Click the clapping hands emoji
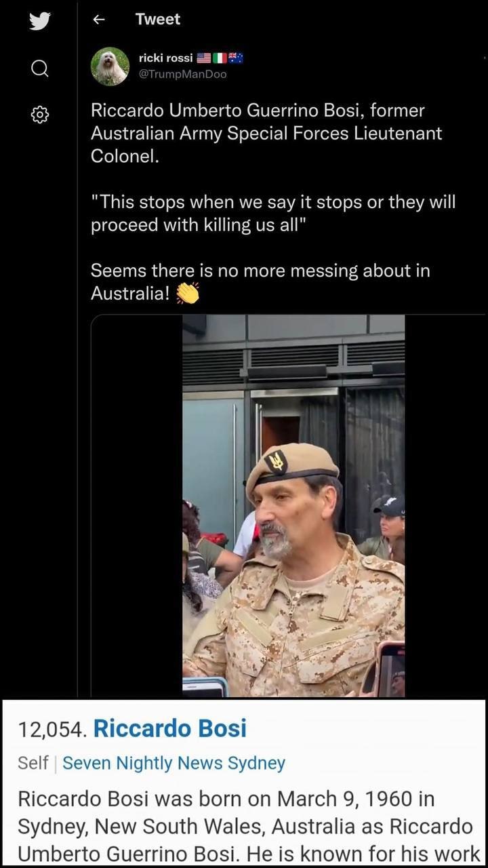Image resolution: width=488 pixels, height=868 pixels. pyautogui.click(x=187, y=294)
